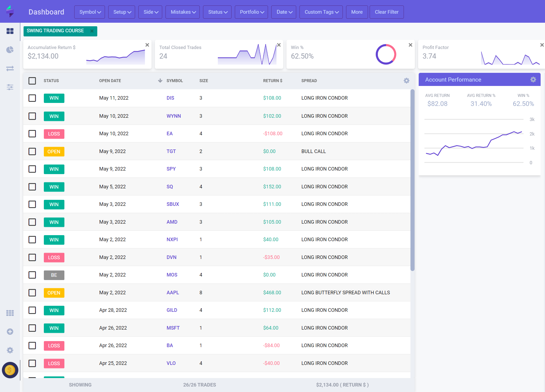The width and height of the screenshot is (545, 392).
Task: Open the apps grid icon in sidebar
Action: 10,313
